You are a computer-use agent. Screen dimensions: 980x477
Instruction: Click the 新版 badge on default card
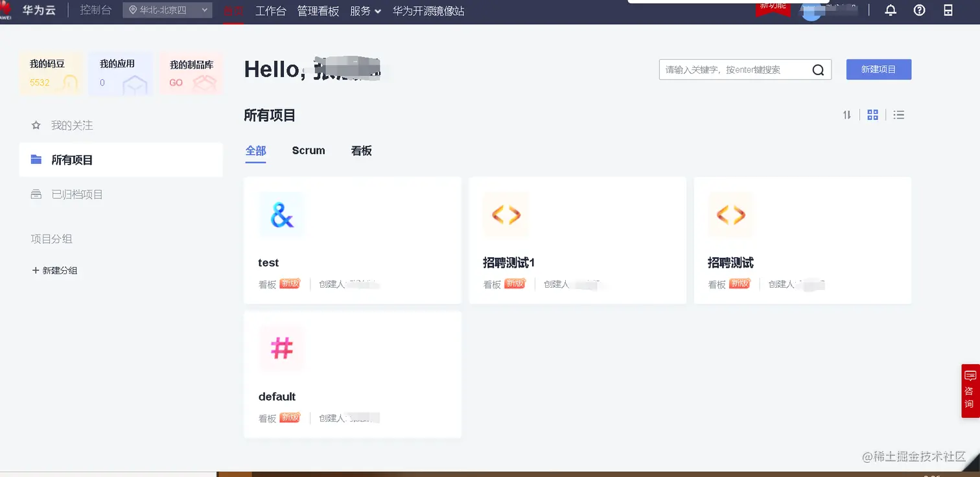[290, 418]
